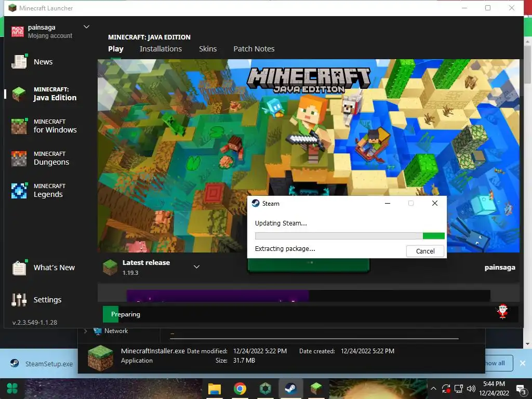The height and width of the screenshot is (399, 532).
Task: Open the clock and date flyout
Action: click(494, 389)
